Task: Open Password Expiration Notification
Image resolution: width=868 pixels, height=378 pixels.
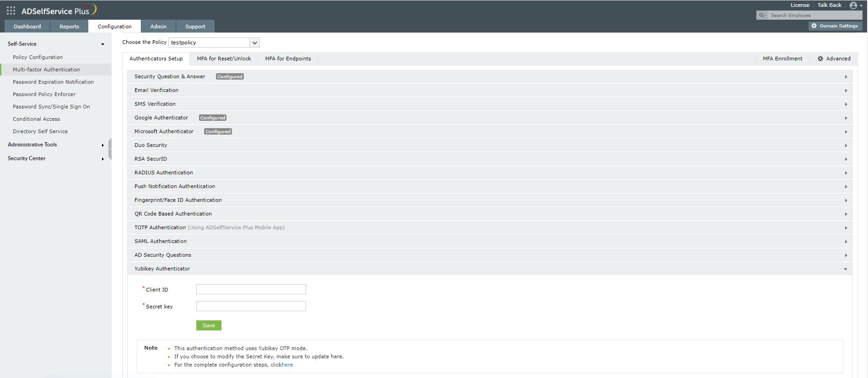Action: pyautogui.click(x=54, y=82)
